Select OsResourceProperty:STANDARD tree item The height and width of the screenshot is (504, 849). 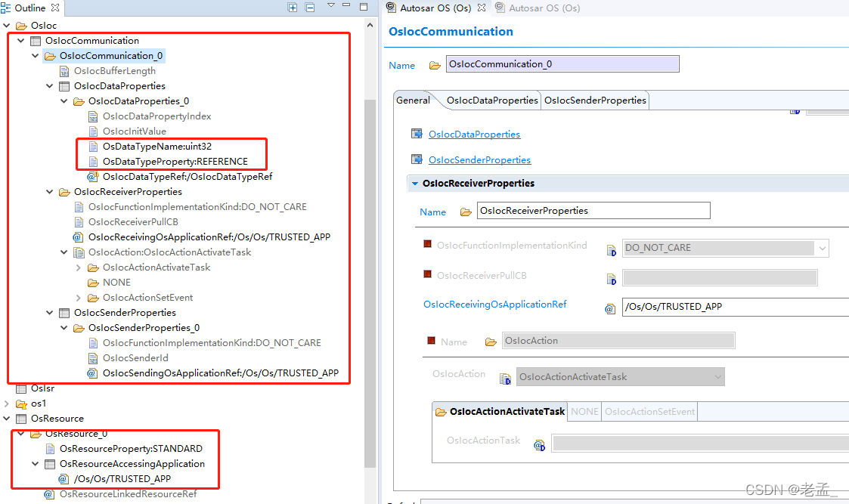click(x=131, y=449)
